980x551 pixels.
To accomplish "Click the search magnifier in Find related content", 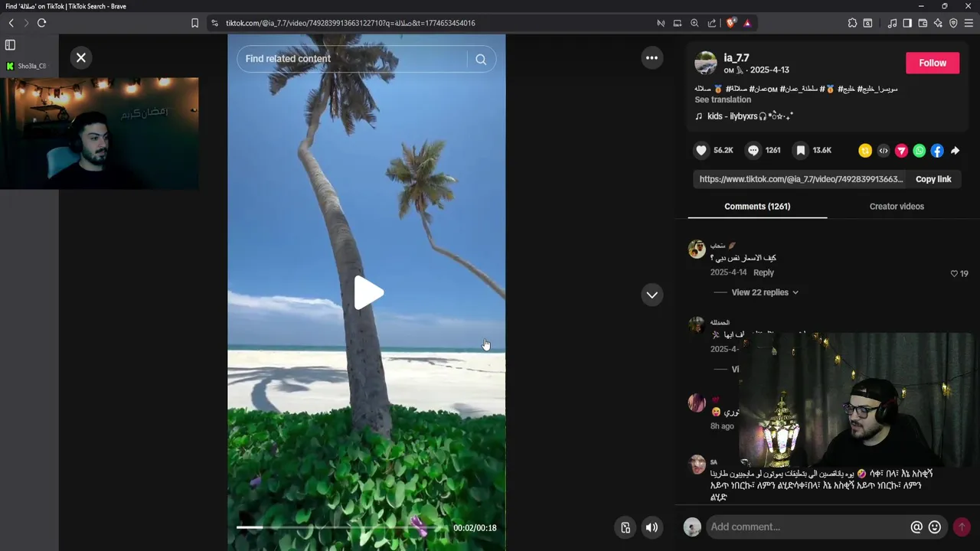I will coord(481,59).
